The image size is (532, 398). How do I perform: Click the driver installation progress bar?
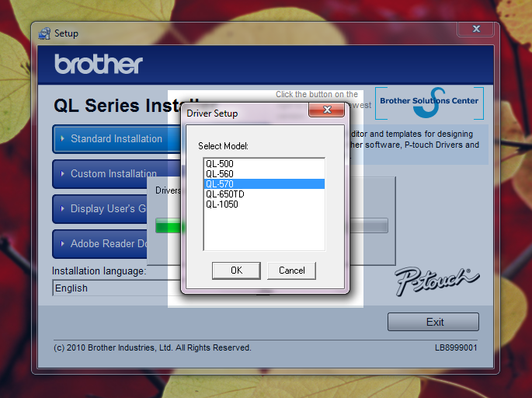tap(271, 225)
